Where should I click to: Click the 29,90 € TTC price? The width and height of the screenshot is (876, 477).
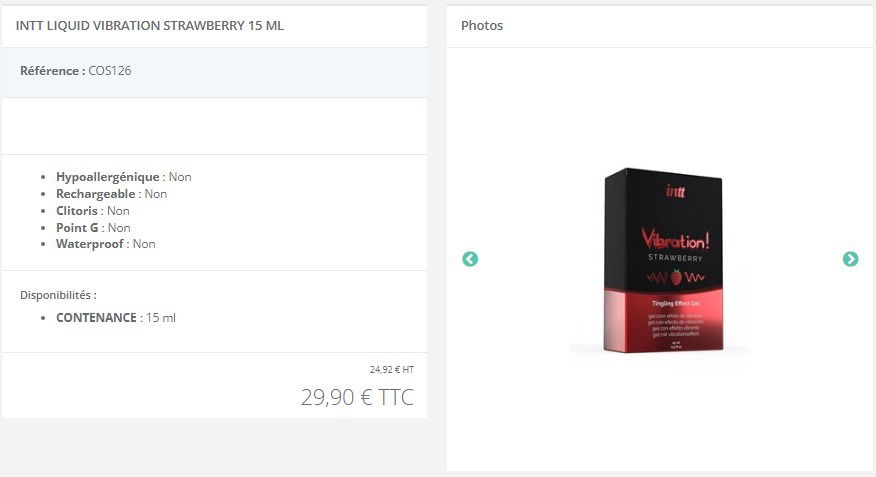pos(358,397)
